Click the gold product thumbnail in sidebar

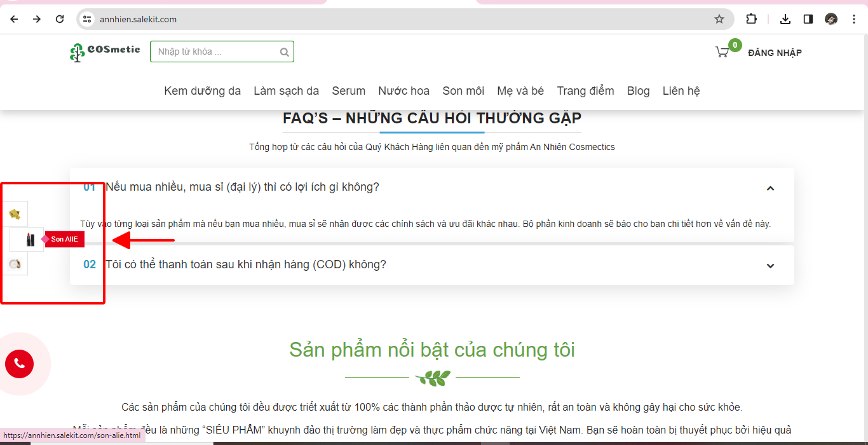(15, 214)
